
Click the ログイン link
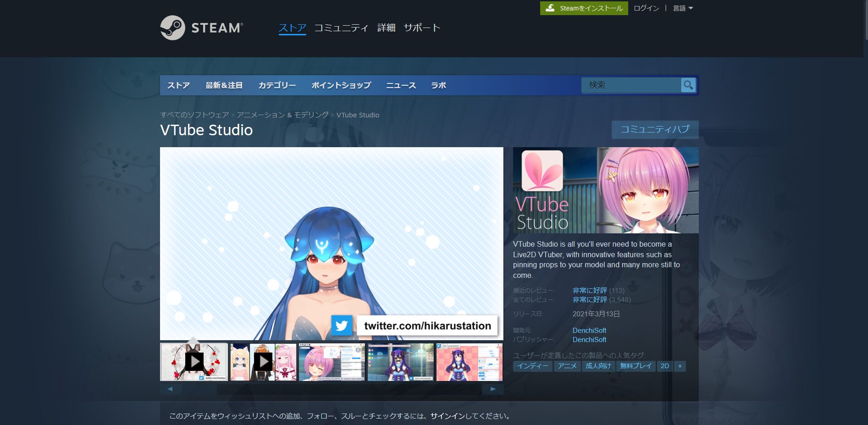click(646, 8)
